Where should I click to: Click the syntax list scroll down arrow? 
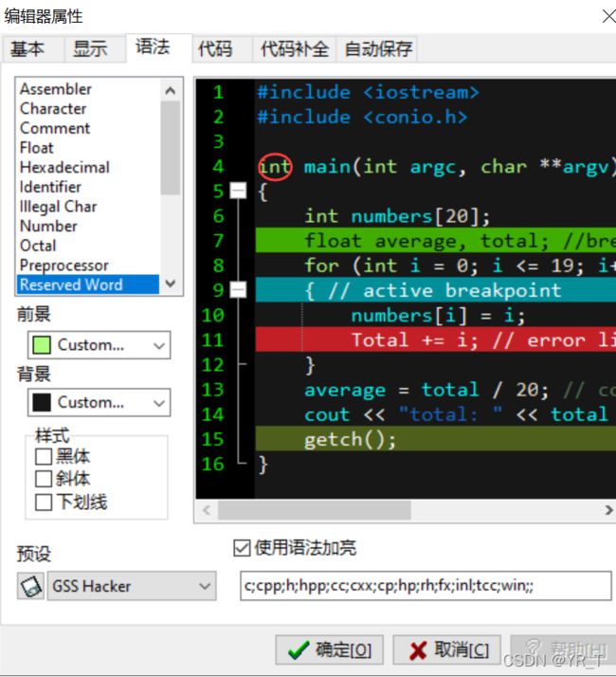pos(171,284)
